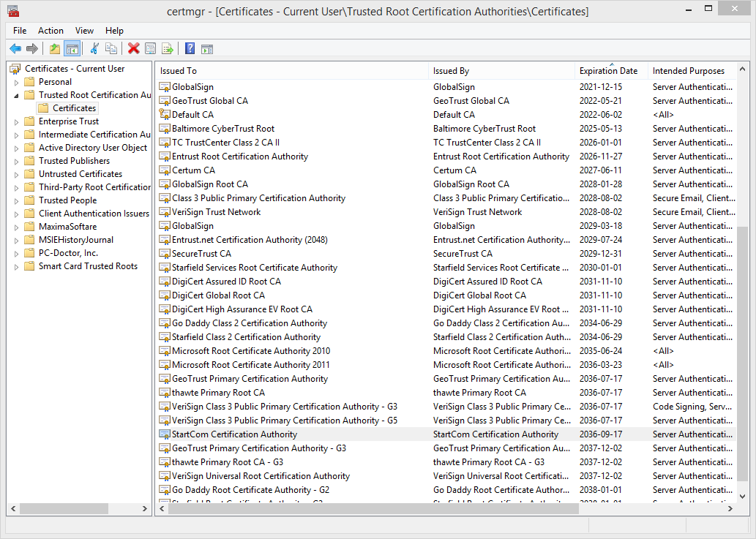
Task: Click the Copy toolbar icon
Action: pyautogui.click(x=111, y=49)
